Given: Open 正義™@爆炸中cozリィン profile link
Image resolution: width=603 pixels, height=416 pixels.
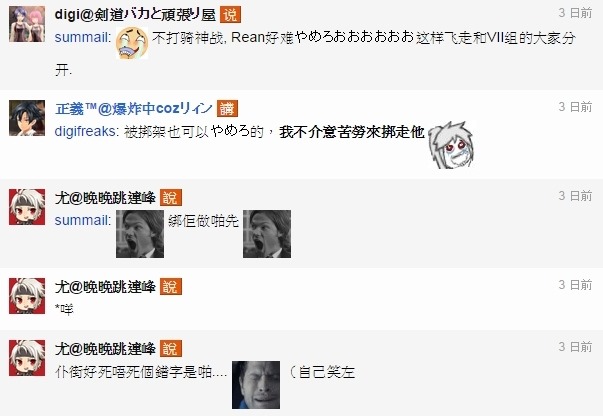Looking at the screenshot, I should click(134, 109).
